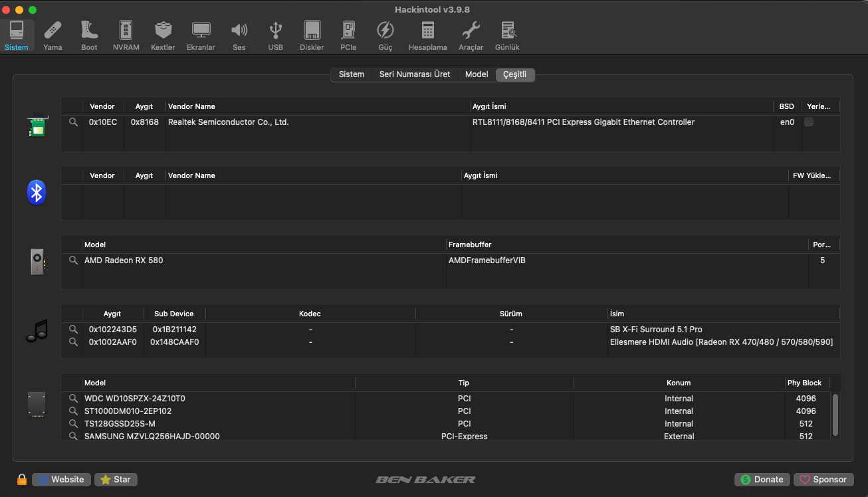Screen dimensions: 868x497
Task: Click the disk list vertical scrollbar
Action: (835, 413)
